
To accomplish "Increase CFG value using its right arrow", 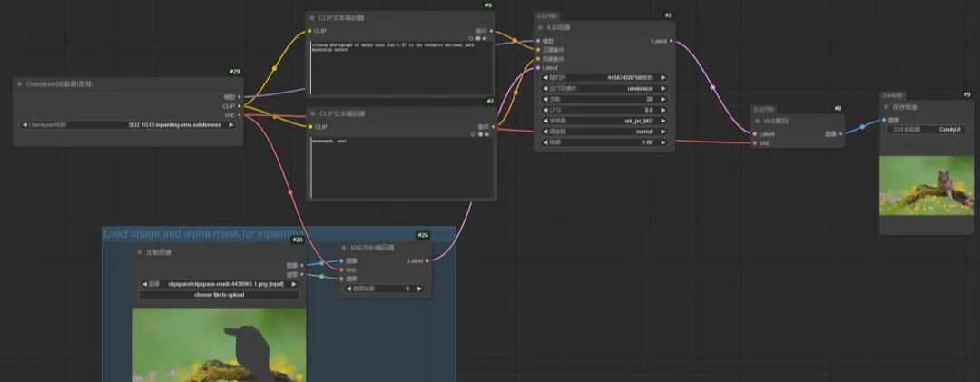I will (x=662, y=110).
